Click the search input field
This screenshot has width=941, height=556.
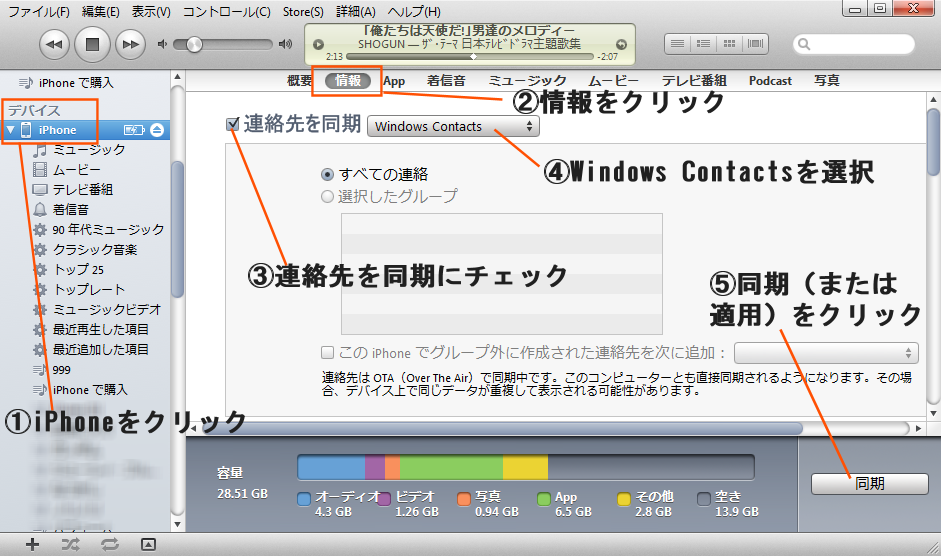tap(865, 44)
